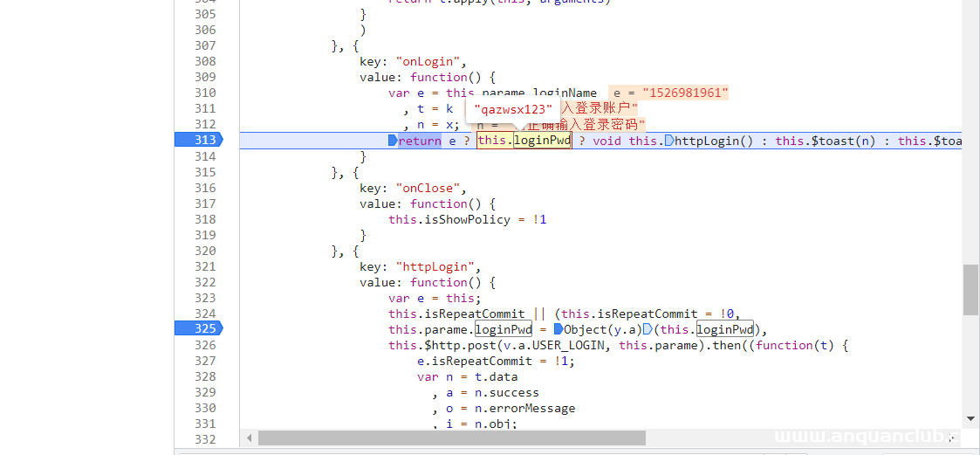Click the vertical scrollbar down arrow
The image size is (980, 455).
970,419
